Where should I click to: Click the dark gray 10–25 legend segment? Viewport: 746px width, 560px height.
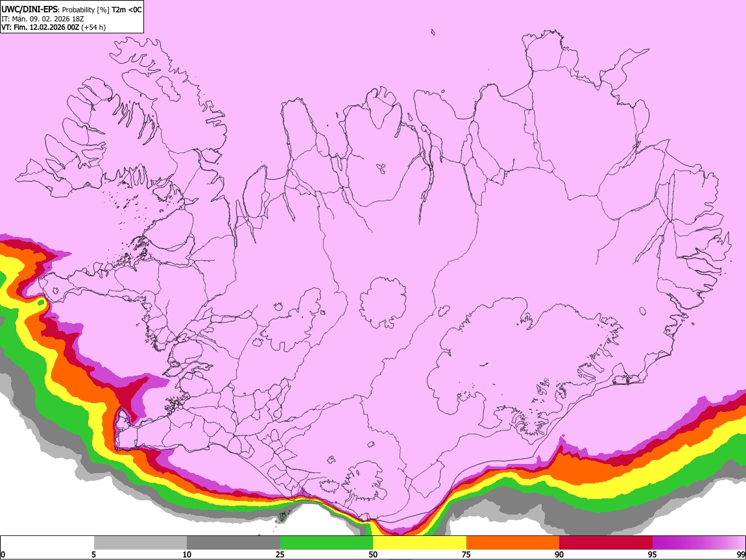pos(234,543)
